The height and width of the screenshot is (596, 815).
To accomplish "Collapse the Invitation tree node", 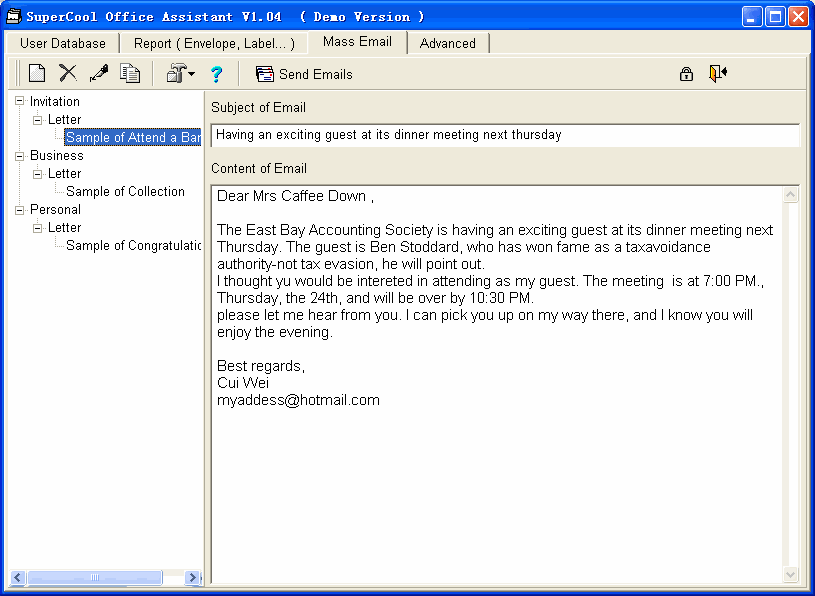I will point(20,101).
